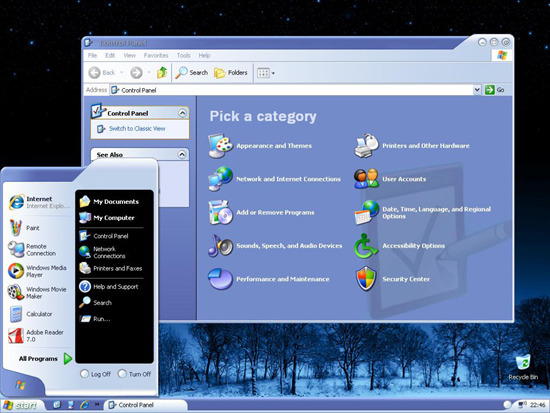Toggle the Folders toolbar button
Screen dimensions: 550x413
click(x=231, y=73)
